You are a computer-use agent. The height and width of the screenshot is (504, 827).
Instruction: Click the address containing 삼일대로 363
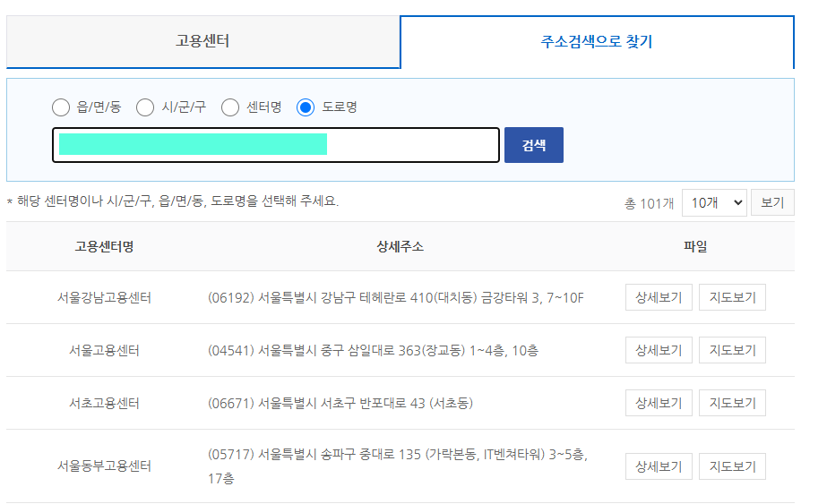point(373,351)
